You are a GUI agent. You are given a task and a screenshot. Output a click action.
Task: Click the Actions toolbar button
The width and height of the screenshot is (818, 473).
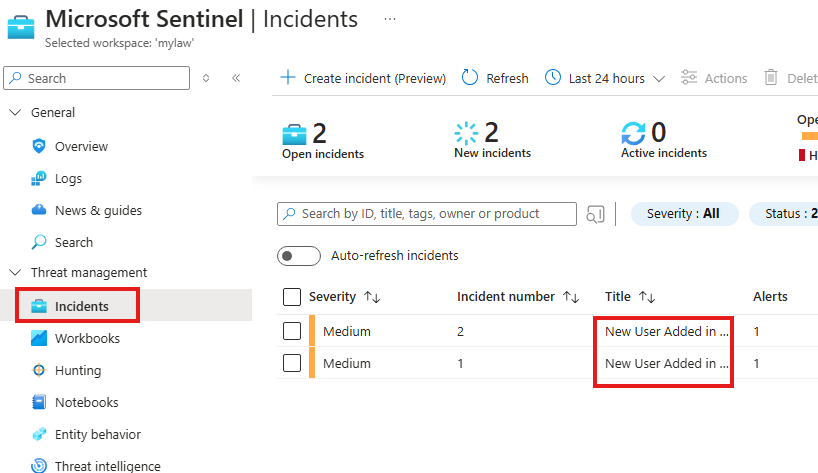coord(714,78)
